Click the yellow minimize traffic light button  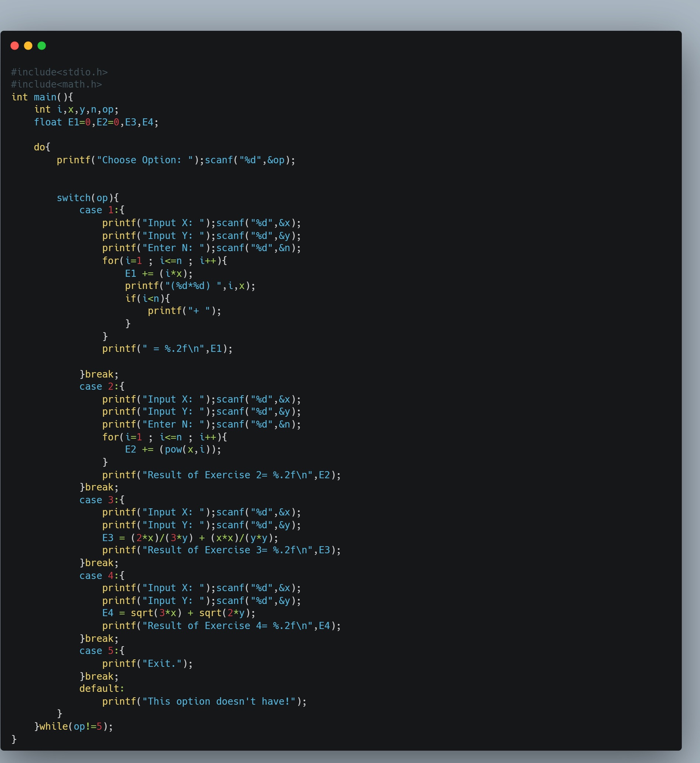(x=28, y=46)
